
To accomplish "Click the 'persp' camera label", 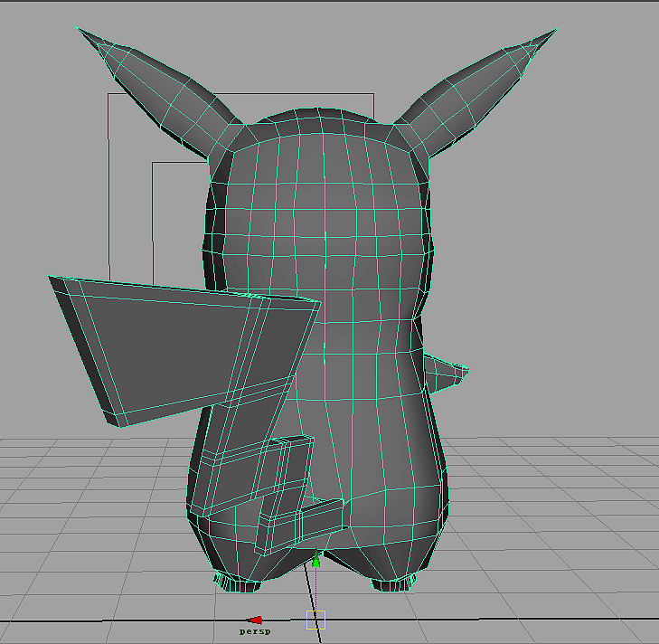I will 255,631.
